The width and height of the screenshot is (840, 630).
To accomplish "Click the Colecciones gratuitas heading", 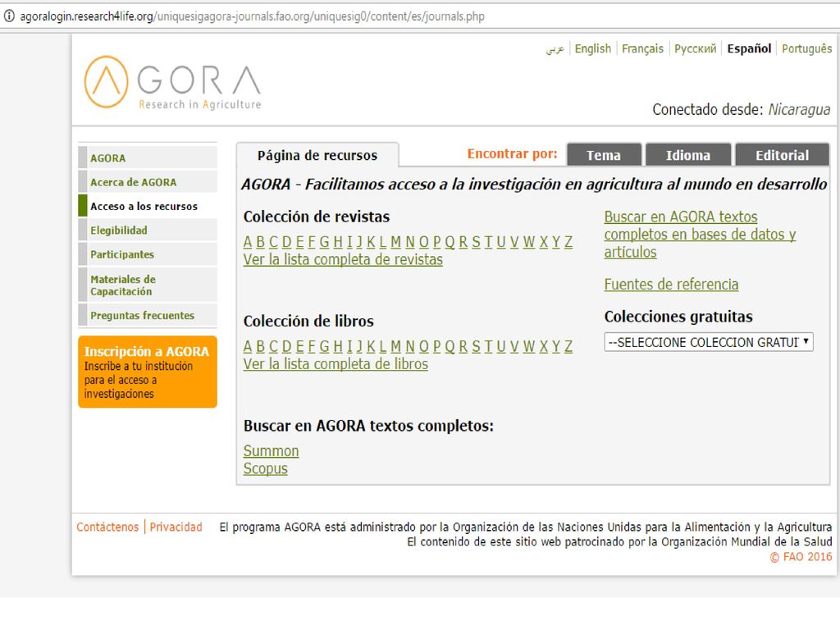I will (678, 317).
